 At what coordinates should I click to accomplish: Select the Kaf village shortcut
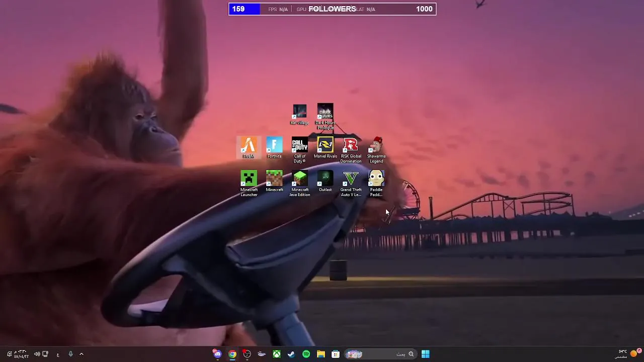click(x=299, y=115)
